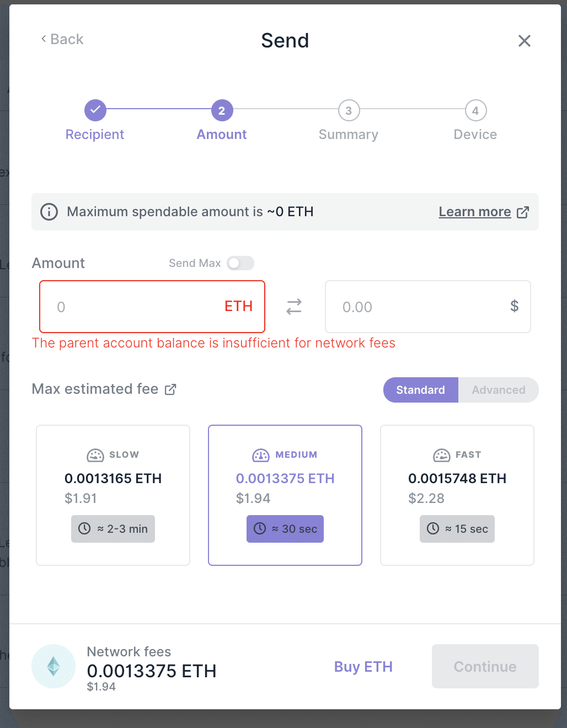Click the gauge icon on the MEDIUM fee card

[260, 455]
